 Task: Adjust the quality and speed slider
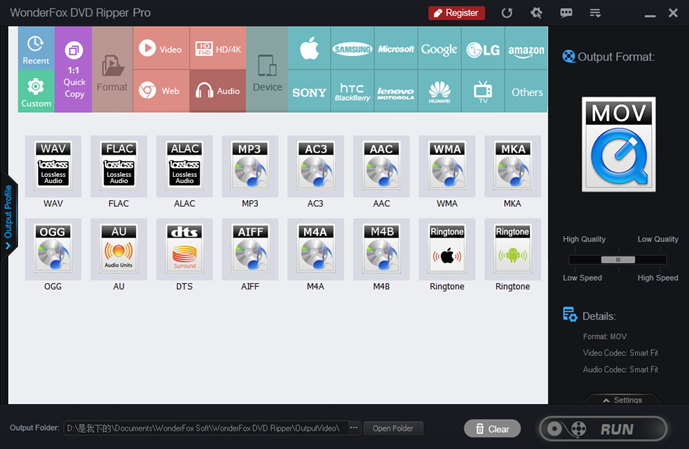click(619, 259)
